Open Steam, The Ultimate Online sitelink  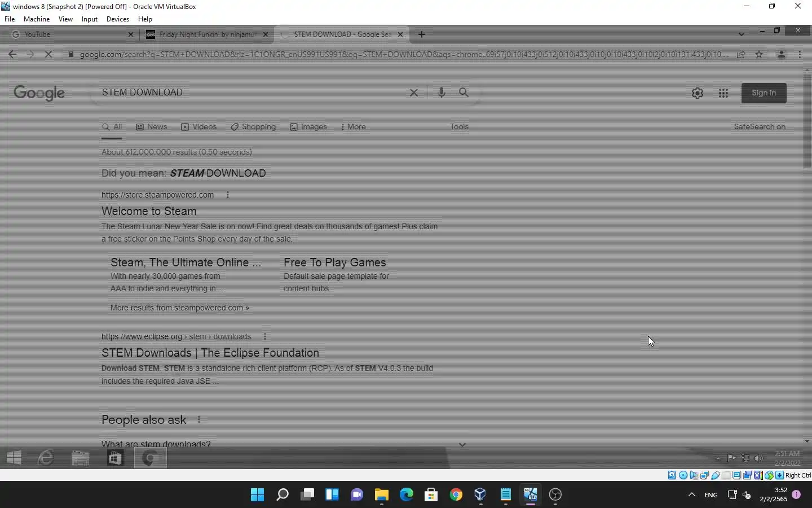pyautogui.click(x=186, y=262)
